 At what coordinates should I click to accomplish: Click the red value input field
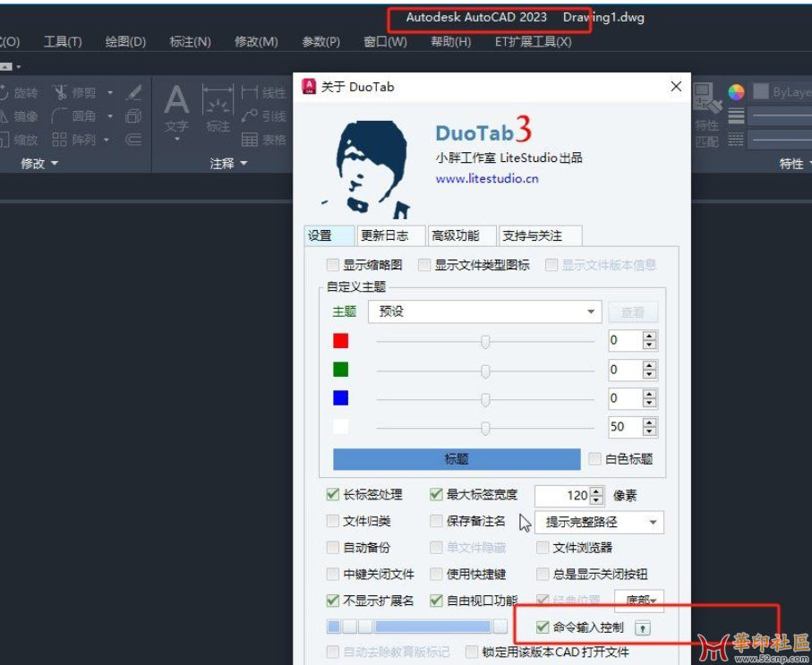(625, 340)
